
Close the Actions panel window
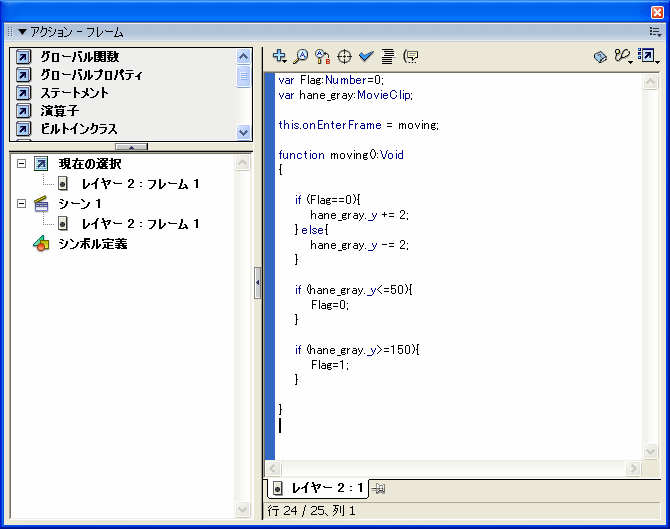click(x=657, y=12)
